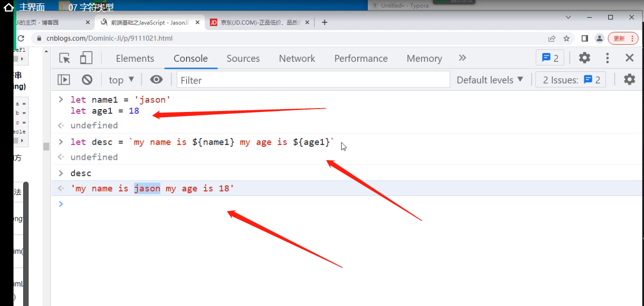The image size is (644, 306).
Task: Click the empty console prompt line
Action: click(347, 204)
